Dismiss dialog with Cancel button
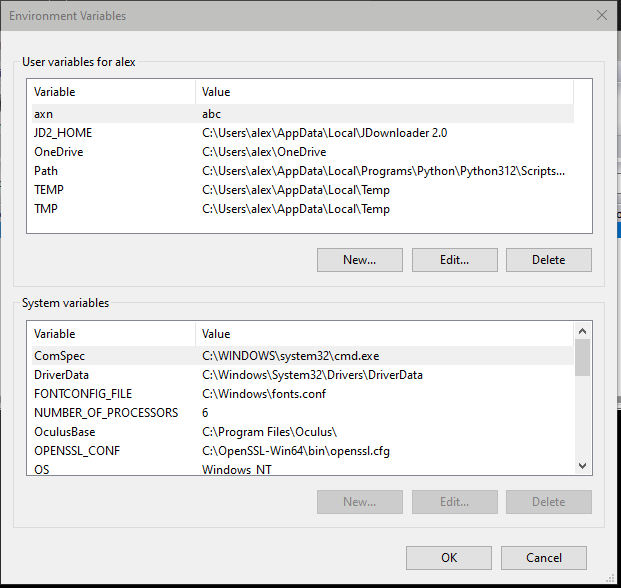The image size is (621, 588). (544, 558)
